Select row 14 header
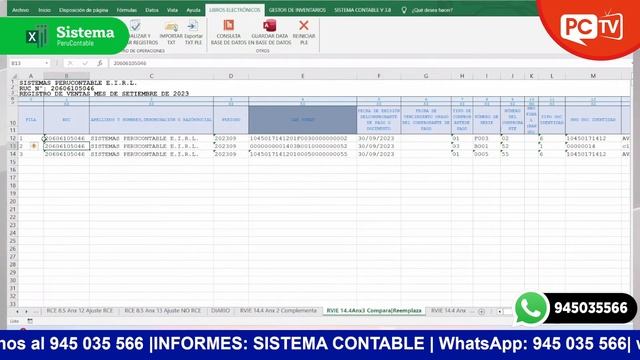 click(13, 154)
